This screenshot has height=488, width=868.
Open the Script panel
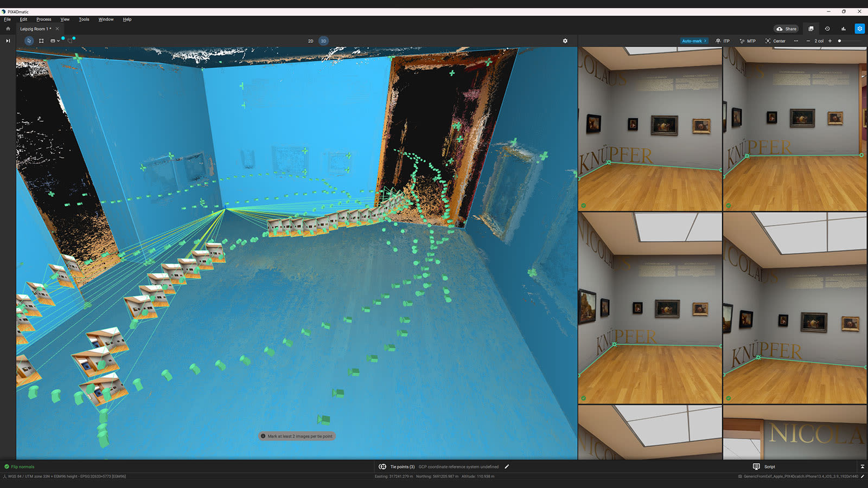point(765,466)
